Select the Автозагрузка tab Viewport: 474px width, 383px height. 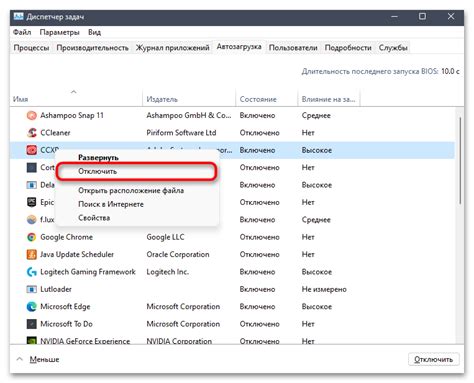click(x=239, y=47)
